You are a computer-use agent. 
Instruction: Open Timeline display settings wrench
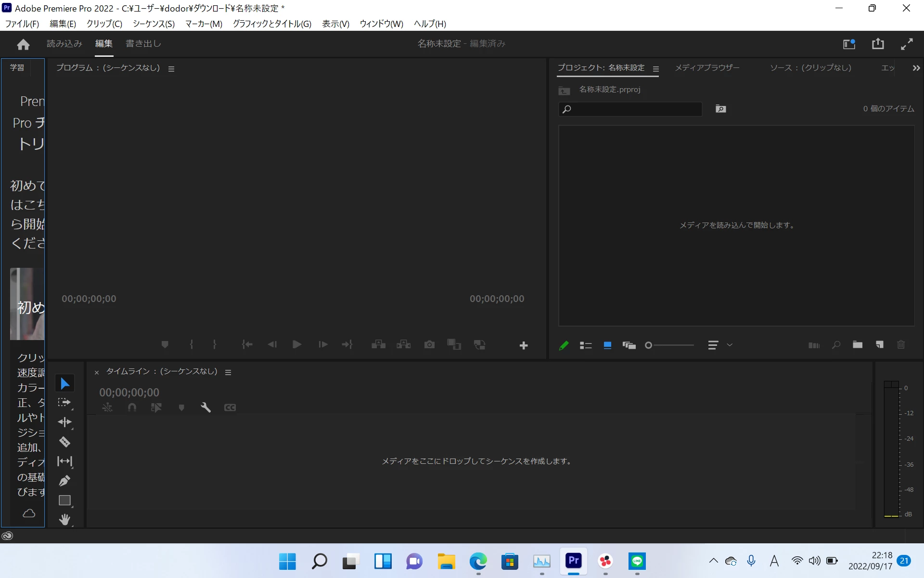click(x=205, y=407)
